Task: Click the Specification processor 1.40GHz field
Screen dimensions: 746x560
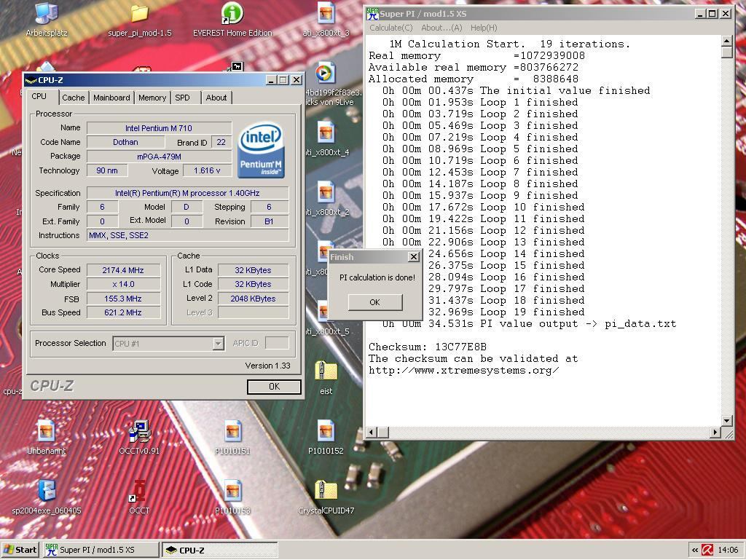Action: [x=187, y=193]
